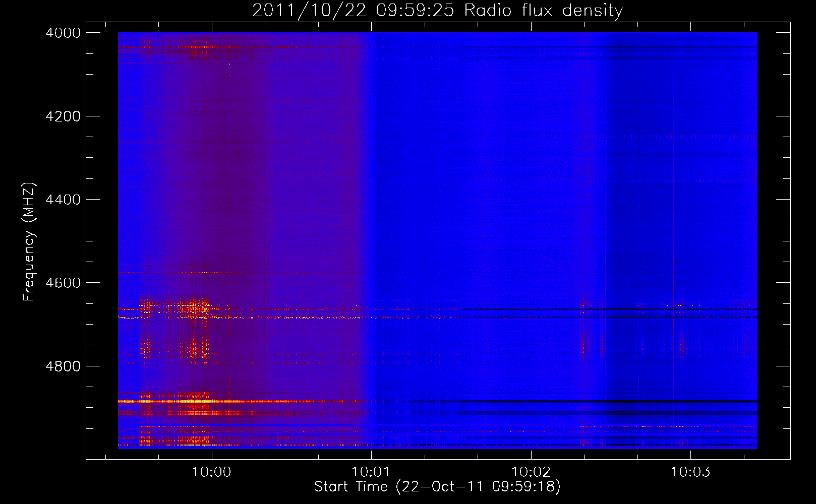Click the "Start Time (22-Oct-11 09:59:18)" axis label
Screen dimensions: 816x504
[x=437, y=487]
